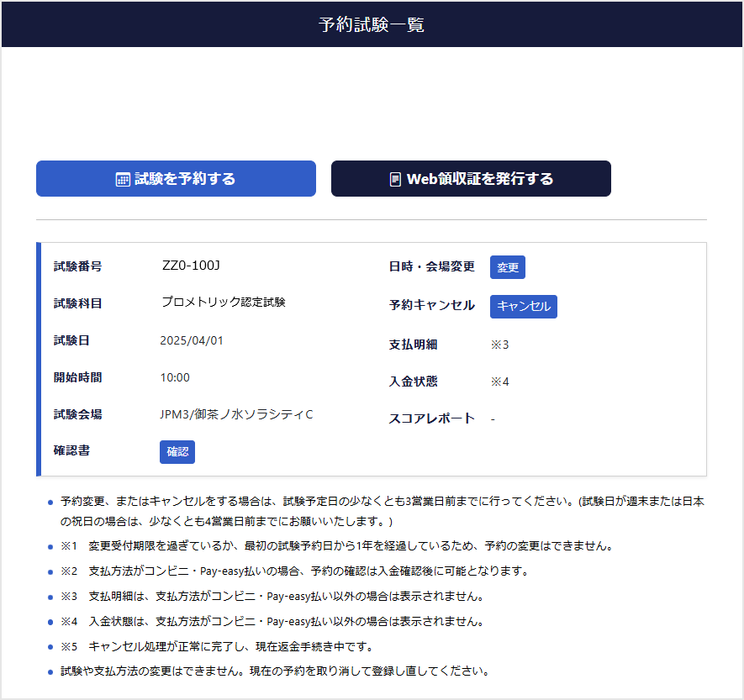Click the ※3 value beside 支払明細
The height and width of the screenshot is (700, 744).
point(499,345)
